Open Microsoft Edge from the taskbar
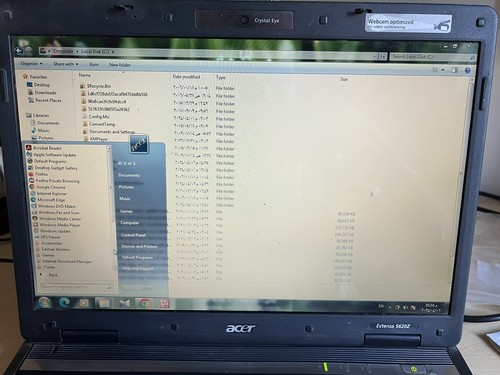The image size is (500, 375). pyautogui.click(x=64, y=302)
